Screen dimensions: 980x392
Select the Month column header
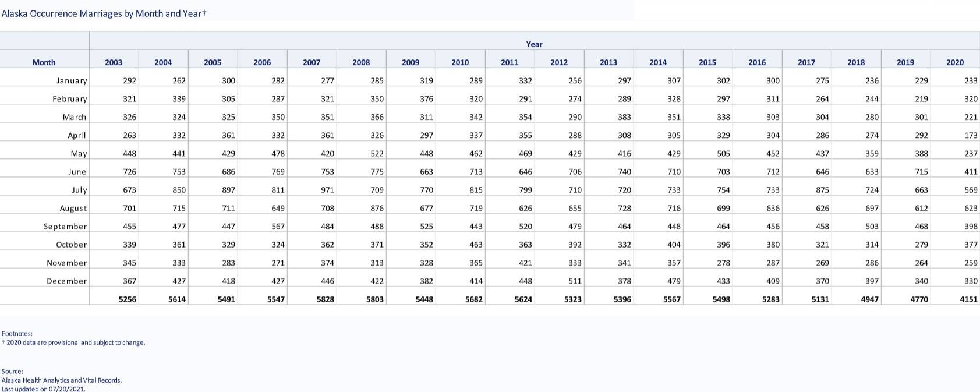point(44,62)
